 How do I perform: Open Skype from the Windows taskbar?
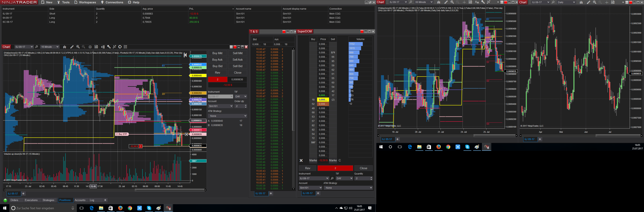point(149,208)
